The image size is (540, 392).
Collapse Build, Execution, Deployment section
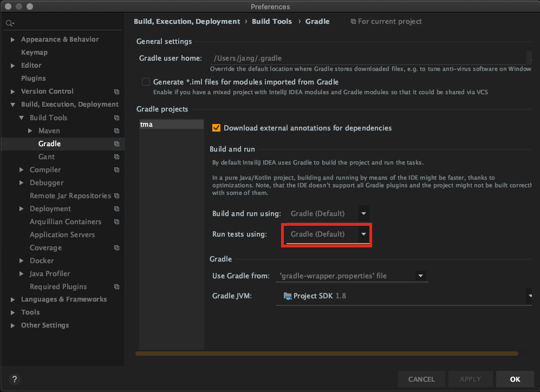pos(13,104)
